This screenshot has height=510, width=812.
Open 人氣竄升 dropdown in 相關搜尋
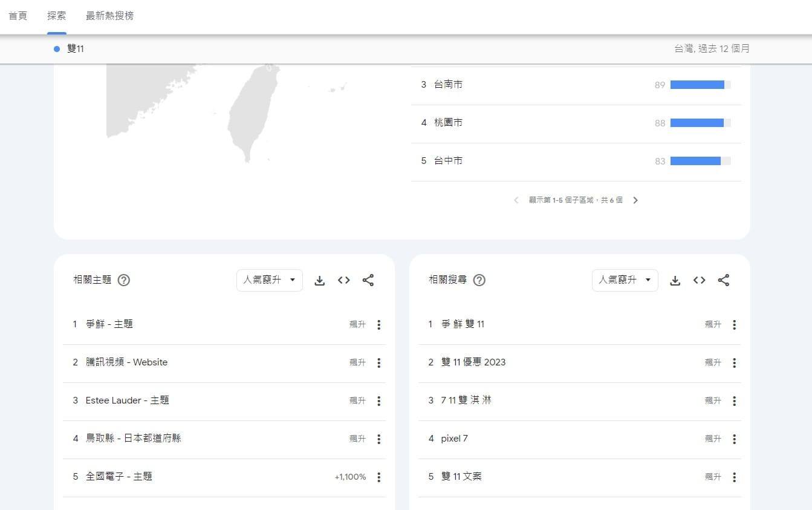[625, 280]
